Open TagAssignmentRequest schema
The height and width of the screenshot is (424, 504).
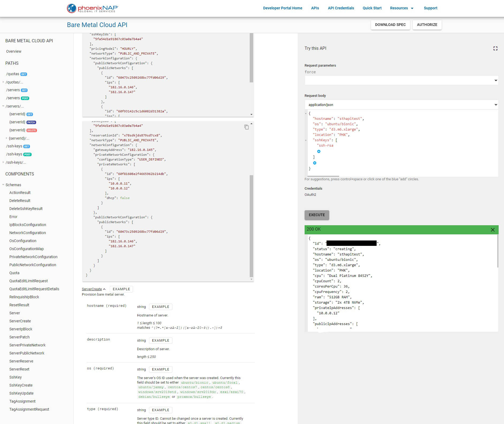pyautogui.click(x=29, y=409)
